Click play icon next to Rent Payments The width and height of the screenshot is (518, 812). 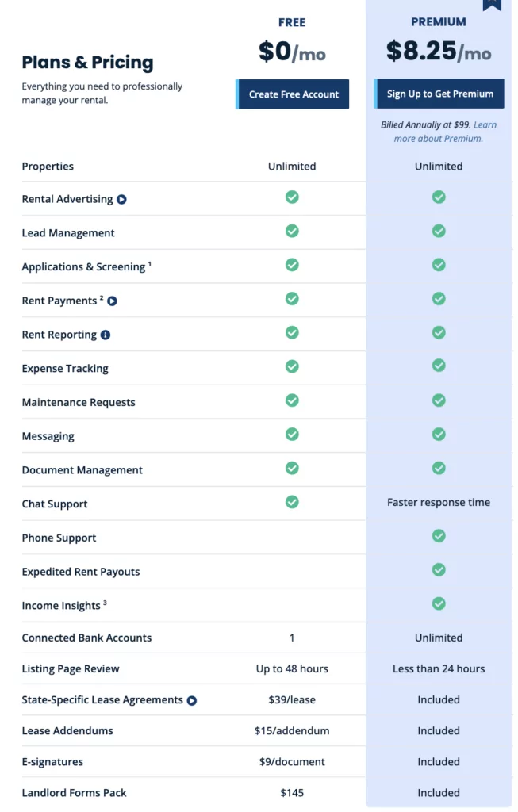(112, 301)
